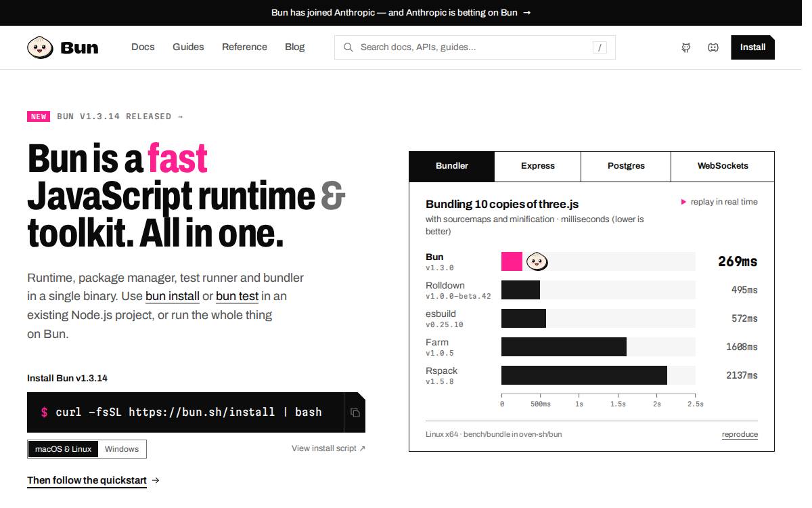812x508 pixels.
Task: Click the Install button
Action: pos(752,47)
